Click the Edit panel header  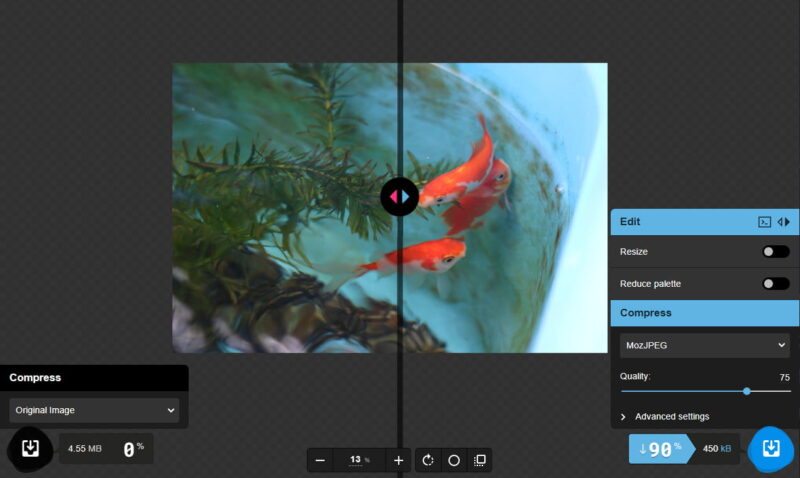click(705, 222)
